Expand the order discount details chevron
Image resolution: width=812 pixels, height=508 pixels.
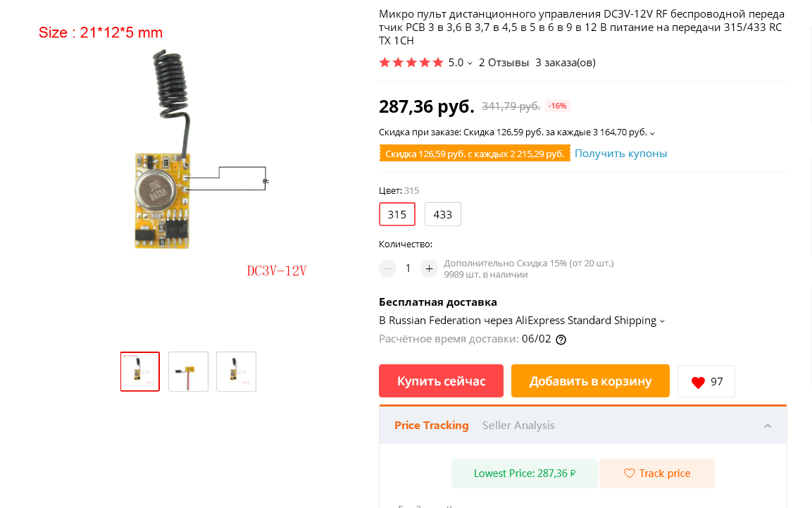[653, 134]
